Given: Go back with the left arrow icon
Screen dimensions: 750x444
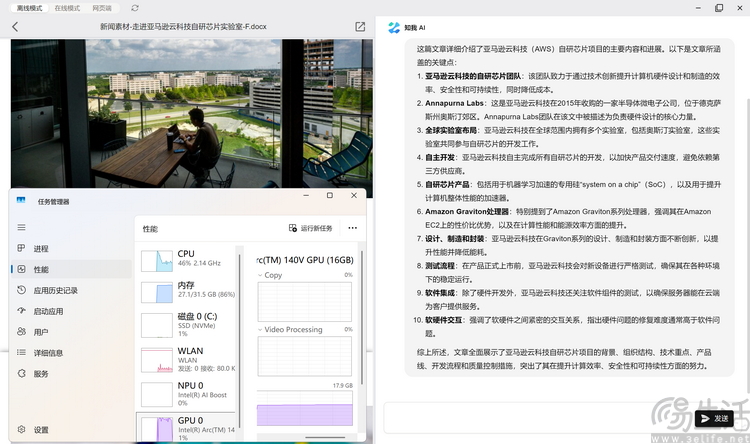Looking at the screenshot, I should tap(15, 27).
